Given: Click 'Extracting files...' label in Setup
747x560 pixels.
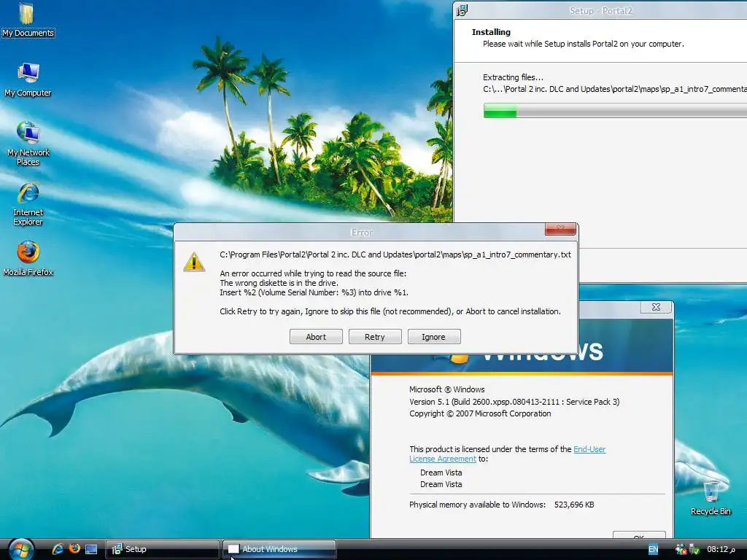Looking at the screenshot, I should click(513, 77).
